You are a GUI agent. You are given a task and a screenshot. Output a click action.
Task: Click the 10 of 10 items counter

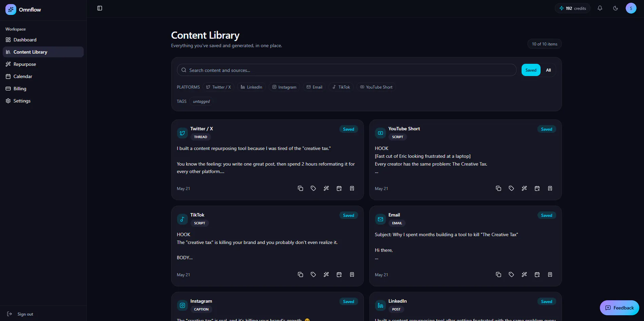[545, 44]
